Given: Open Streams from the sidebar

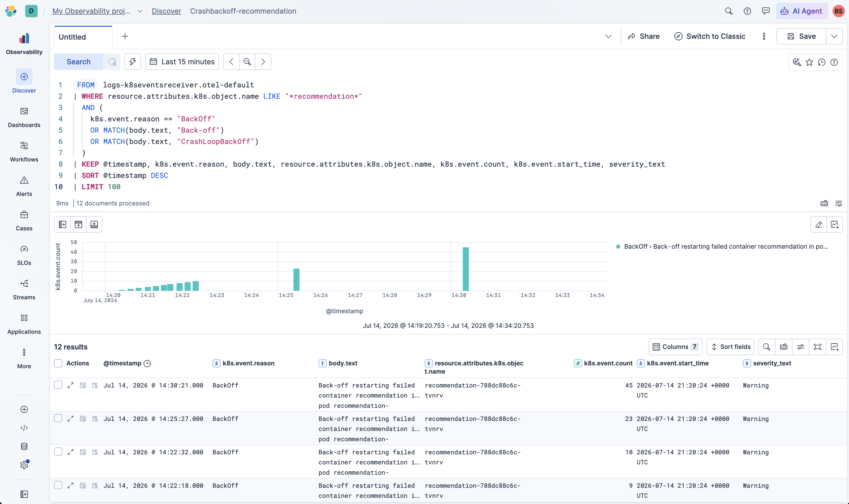Looking at the screenshot, I should [x=24, y=290].
